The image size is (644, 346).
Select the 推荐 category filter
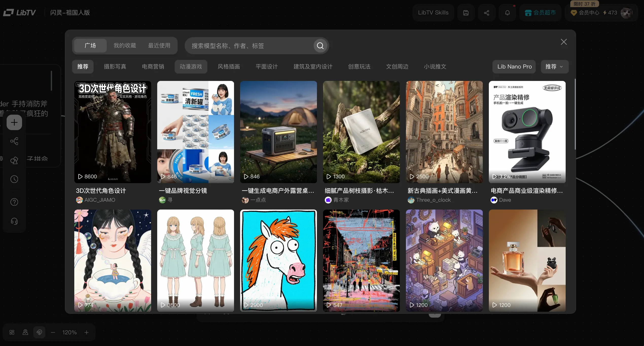pyautogui.click(x=83, y=67)
